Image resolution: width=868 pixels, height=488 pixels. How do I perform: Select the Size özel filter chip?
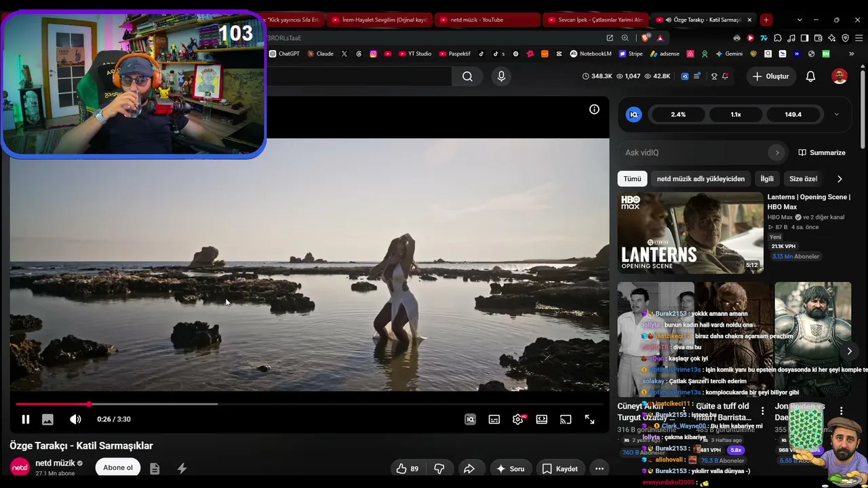pos(804,179)
